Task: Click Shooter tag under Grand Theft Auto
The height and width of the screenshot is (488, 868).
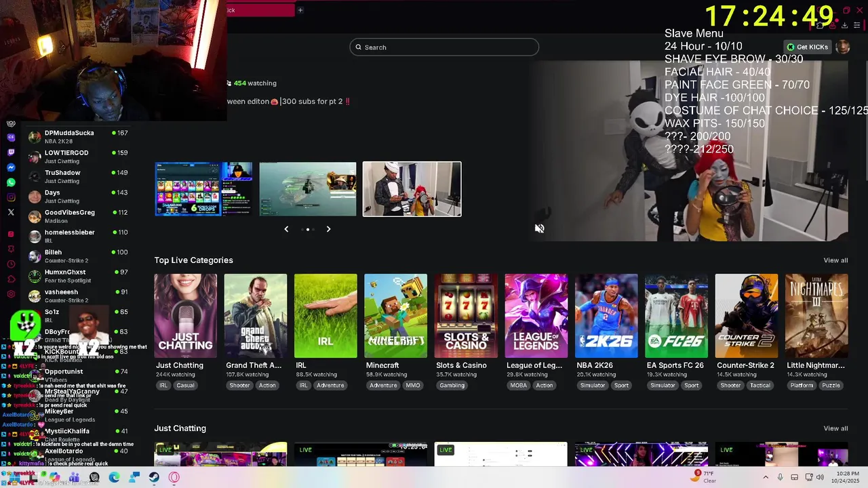Action: (x=239, y=385)
